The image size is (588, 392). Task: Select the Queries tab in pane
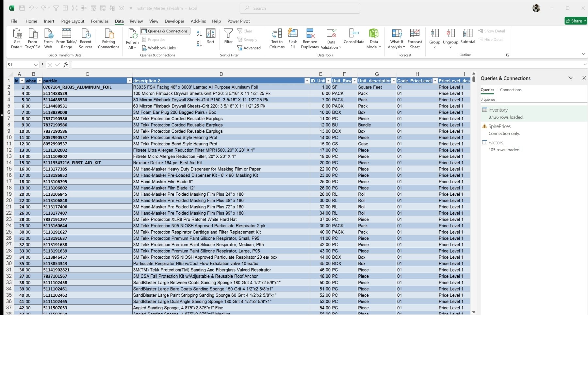(x=487, y=90)
